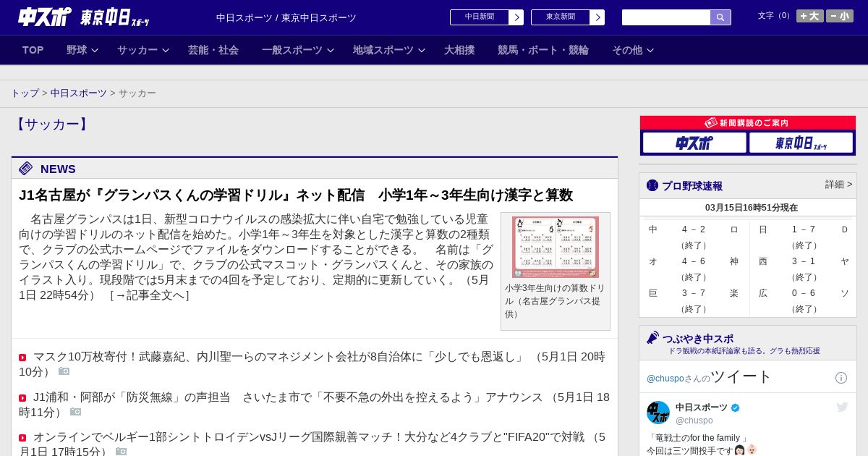Click camera icon beside マスク10万枚寄付 article
This screenshot has width=868, height=456.
pos(64,371)
